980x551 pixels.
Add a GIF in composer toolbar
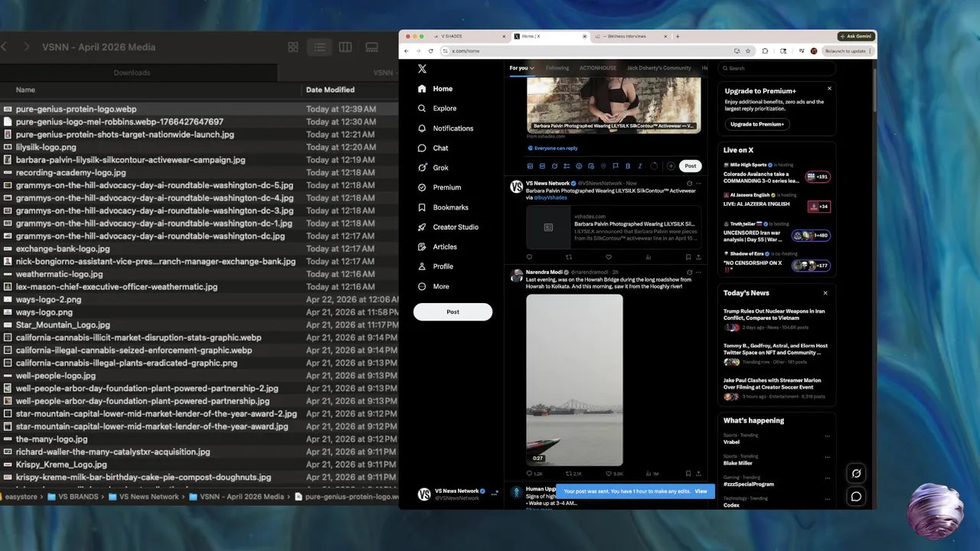click(x=542, y=166)
